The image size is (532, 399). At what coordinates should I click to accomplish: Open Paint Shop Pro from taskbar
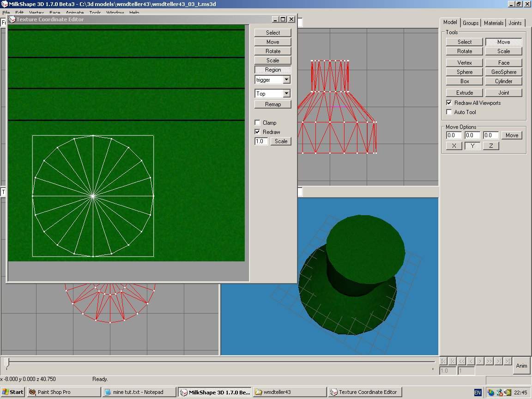click(64, 392)
